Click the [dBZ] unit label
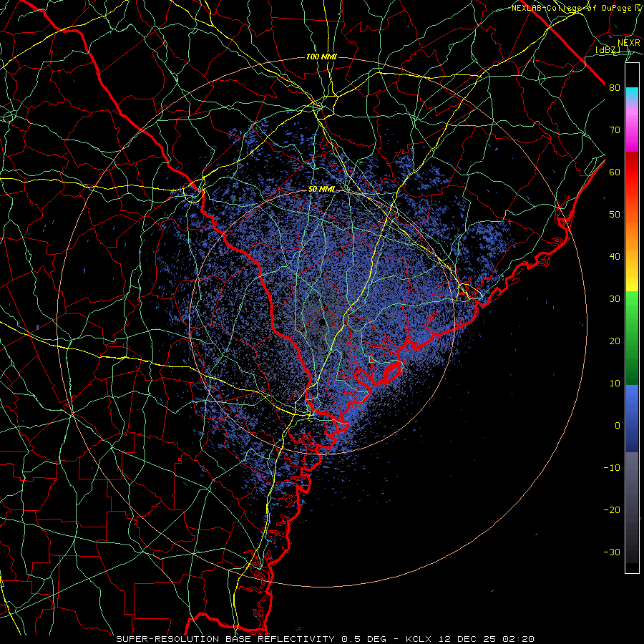This screenshot has width=644, height=644. [x=608, y=49]
